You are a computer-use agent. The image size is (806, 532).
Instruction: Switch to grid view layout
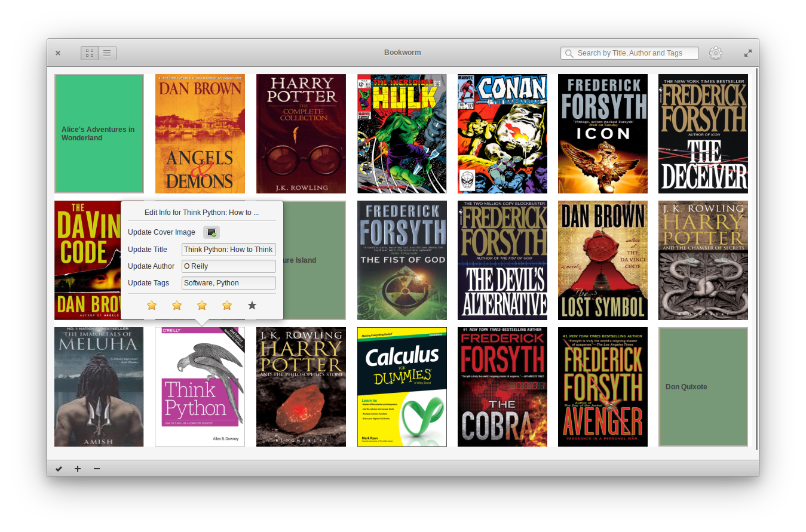click(x=90, y=53)
